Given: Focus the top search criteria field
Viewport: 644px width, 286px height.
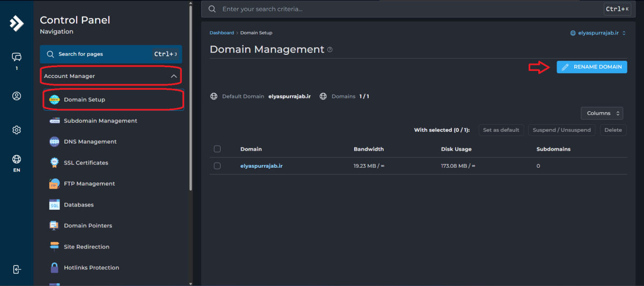Looking at the screenshot, I should pos(408,9).
